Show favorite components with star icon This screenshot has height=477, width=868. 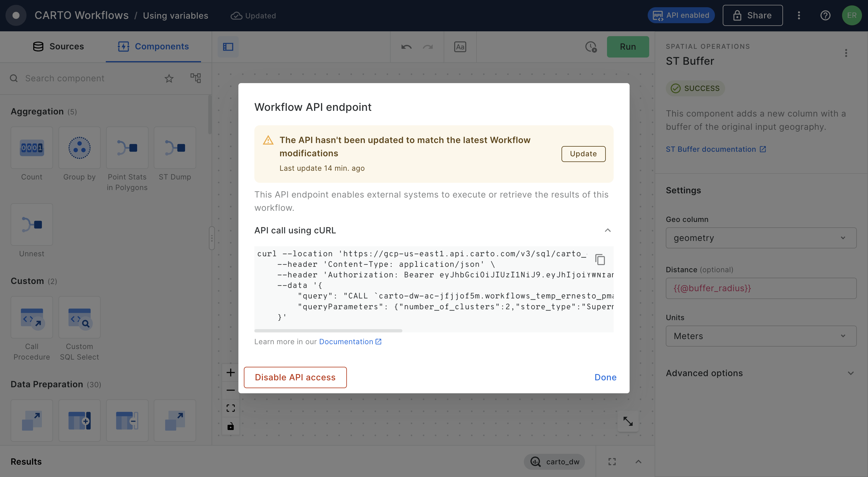click(169, 78)
